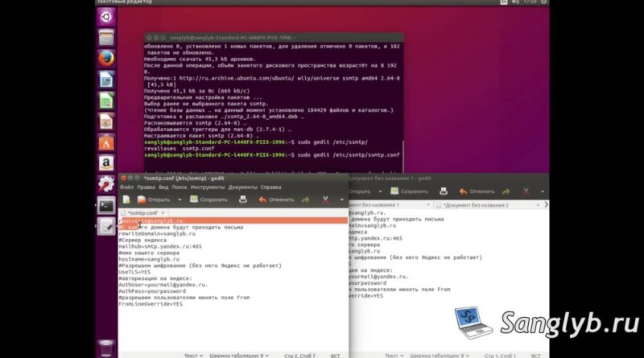Close the *ssmtp.conf tab
The height and width of the screenshot is (358, 644).
point(163,213)
